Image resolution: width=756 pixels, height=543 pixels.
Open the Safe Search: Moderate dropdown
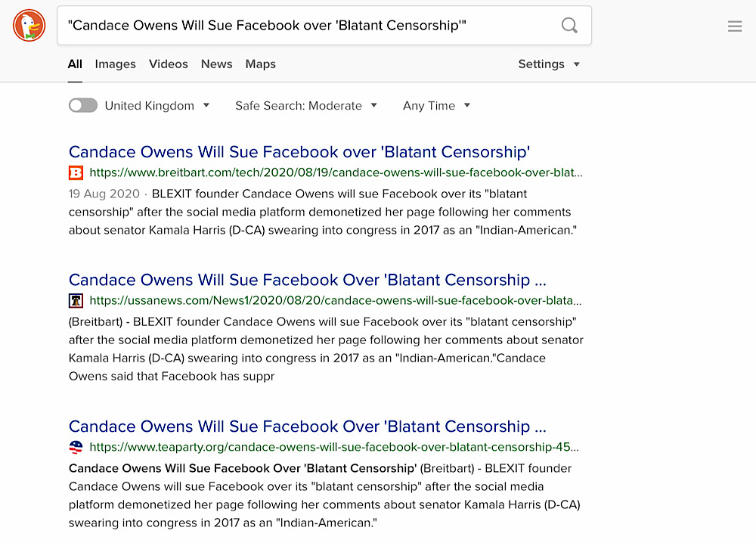click(305, 106)
